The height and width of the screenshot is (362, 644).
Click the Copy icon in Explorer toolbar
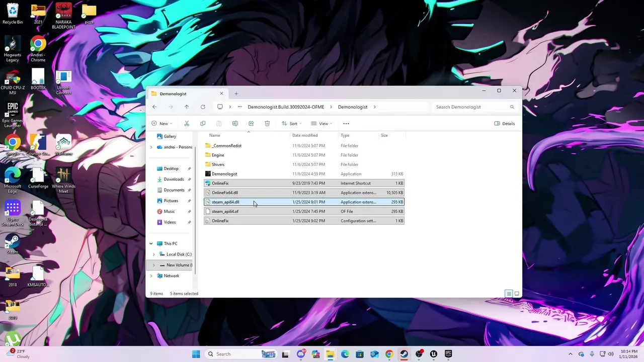click(x=203, y=124)
